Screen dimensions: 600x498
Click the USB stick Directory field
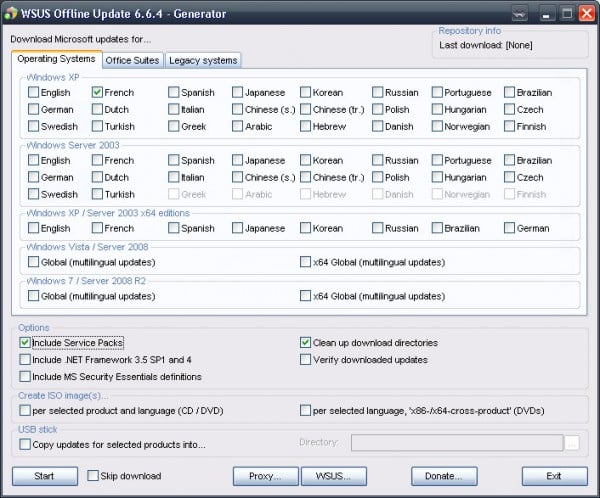(x=457, y=443)
